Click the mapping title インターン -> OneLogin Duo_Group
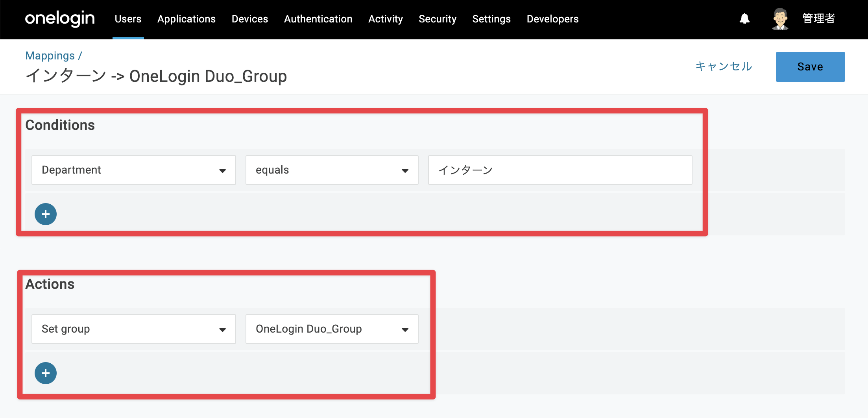The width and height of the screenshot is (868, 418). tap(156, 76)
